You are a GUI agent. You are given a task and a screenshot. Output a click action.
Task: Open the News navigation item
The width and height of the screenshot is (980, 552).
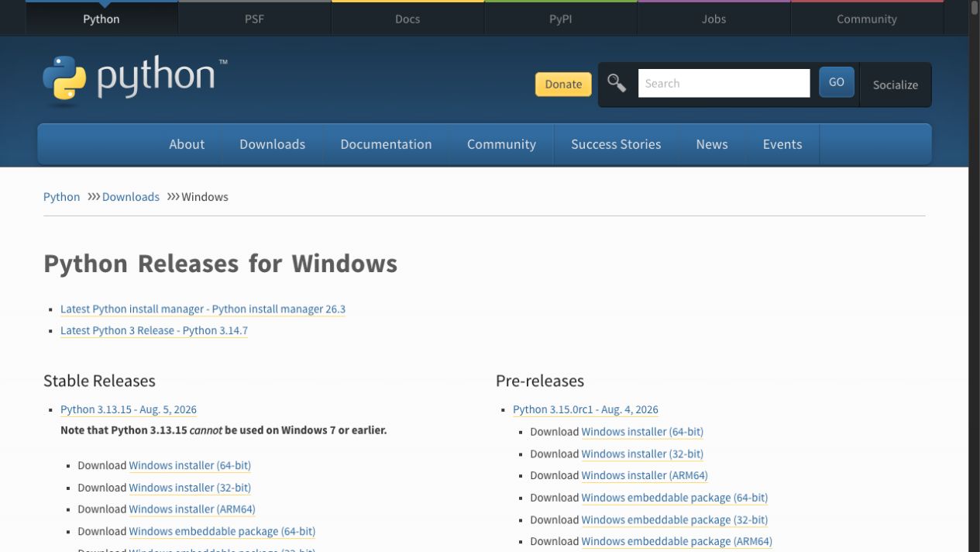pyautogui.click(x=712, y=144)
